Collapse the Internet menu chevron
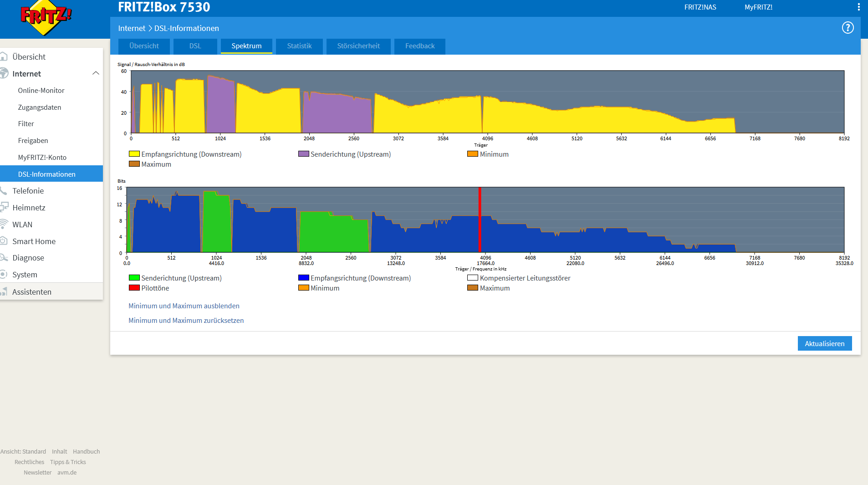The height and width of the screenshot is (485, 868). 96,73
